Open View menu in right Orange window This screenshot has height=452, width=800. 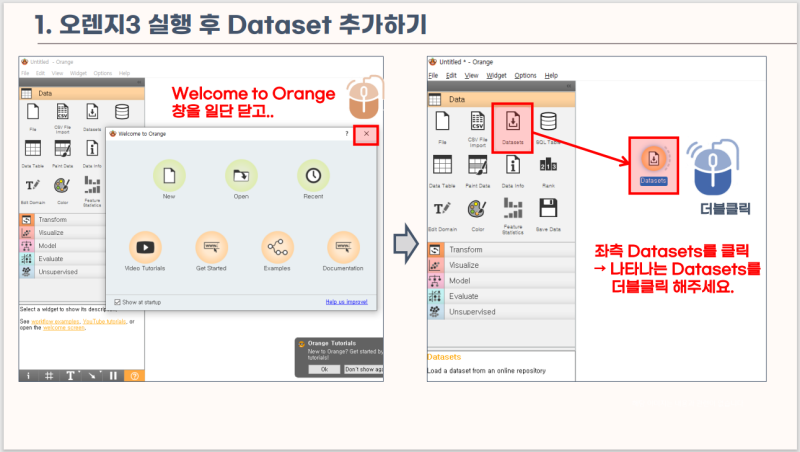click(x=471, y=76)
